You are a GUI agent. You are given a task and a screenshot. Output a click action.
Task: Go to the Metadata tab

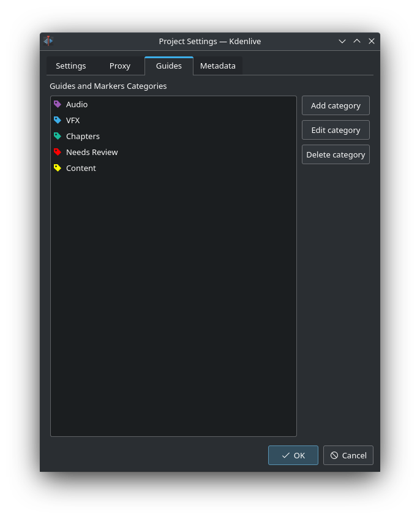(217, 66)
